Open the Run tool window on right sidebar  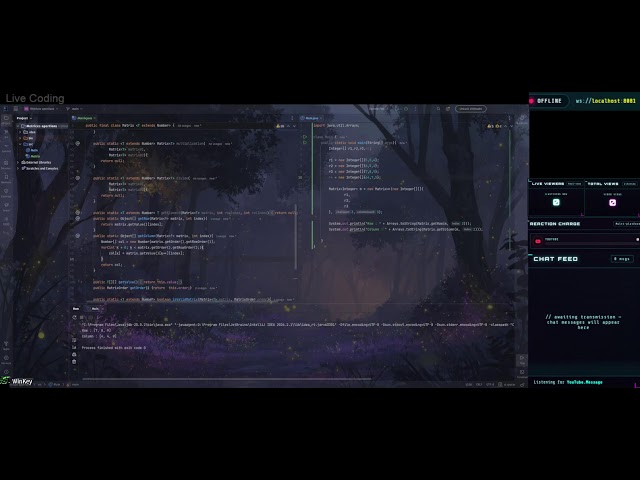pos(522,358)
